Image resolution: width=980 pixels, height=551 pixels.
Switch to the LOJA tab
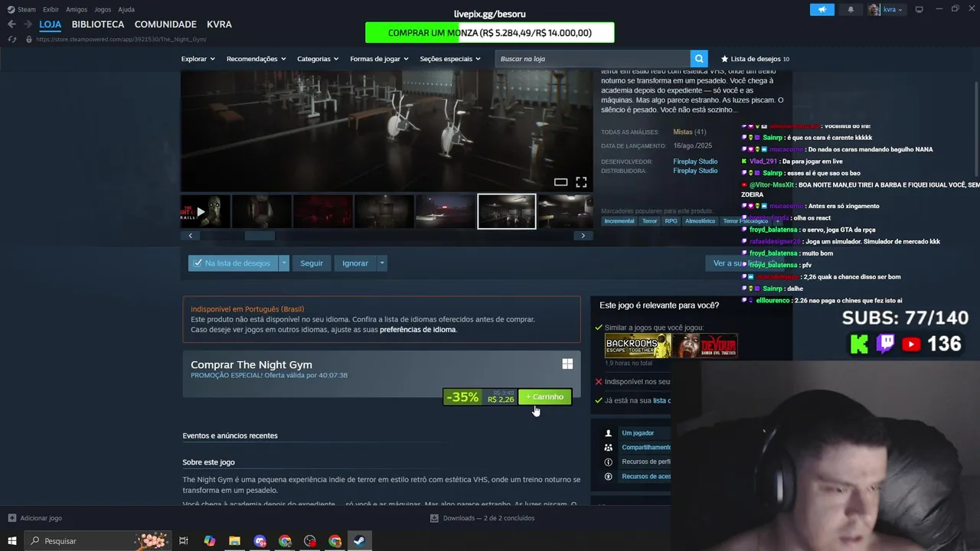pos(50,24)
